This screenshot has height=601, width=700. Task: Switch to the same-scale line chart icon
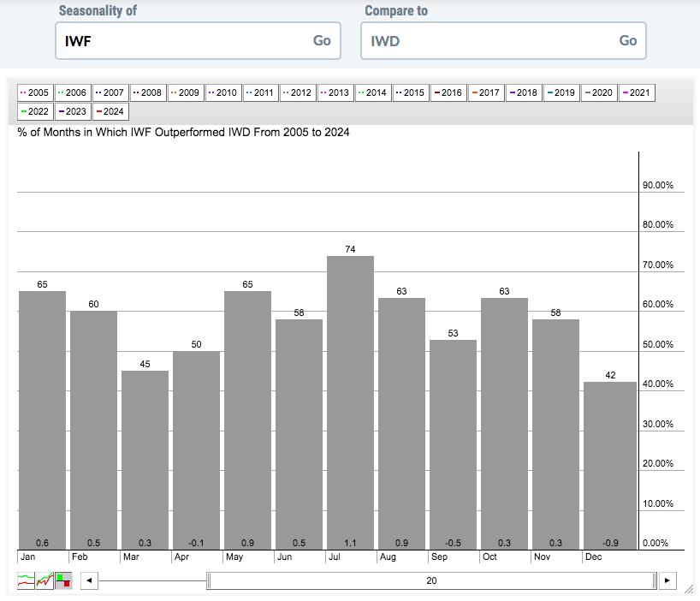(x=45, y=580)
